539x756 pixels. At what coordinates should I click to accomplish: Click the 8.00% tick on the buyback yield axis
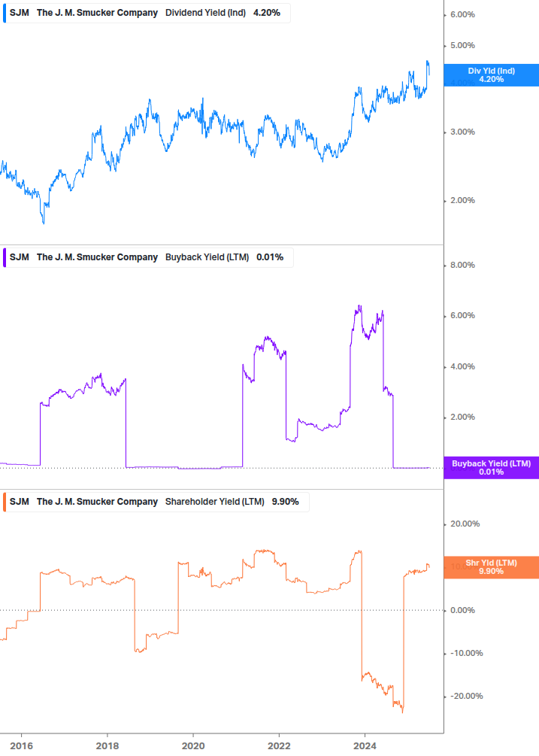click(x=462, y=266)
